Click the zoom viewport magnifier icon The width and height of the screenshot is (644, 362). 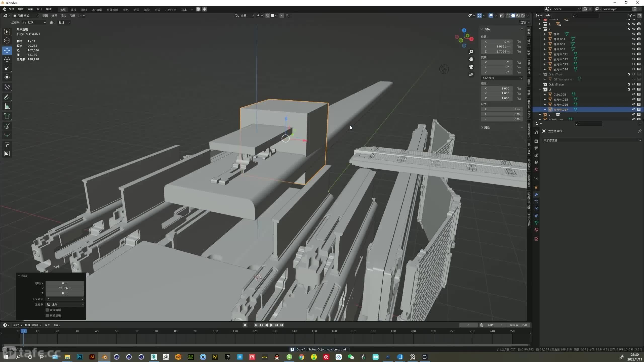(x=471, y=52)
